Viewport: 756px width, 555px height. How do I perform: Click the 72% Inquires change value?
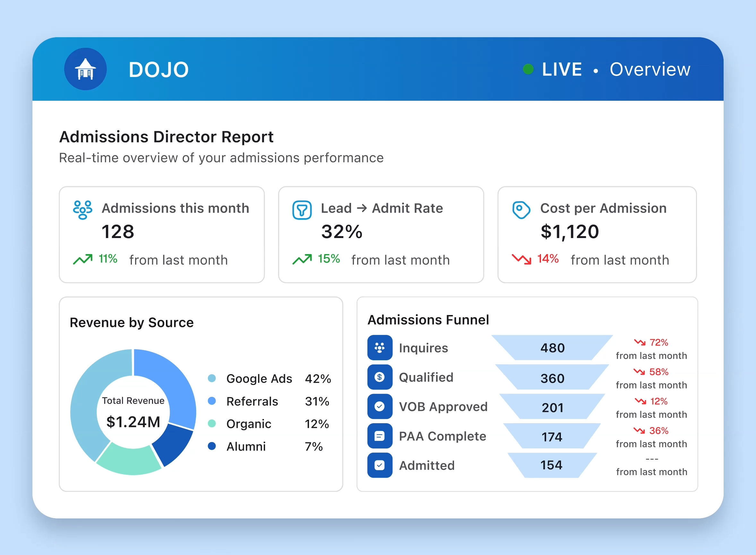click(x=658, y=342)
